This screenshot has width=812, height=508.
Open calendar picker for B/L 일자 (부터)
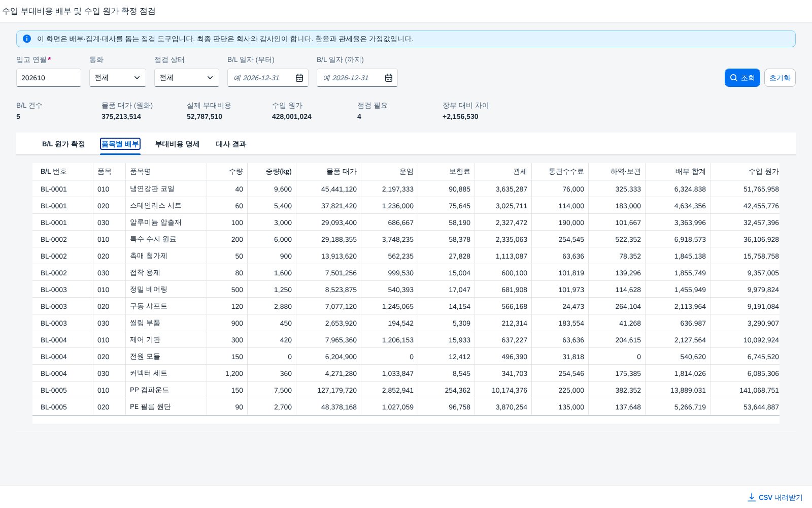point(299,78)
